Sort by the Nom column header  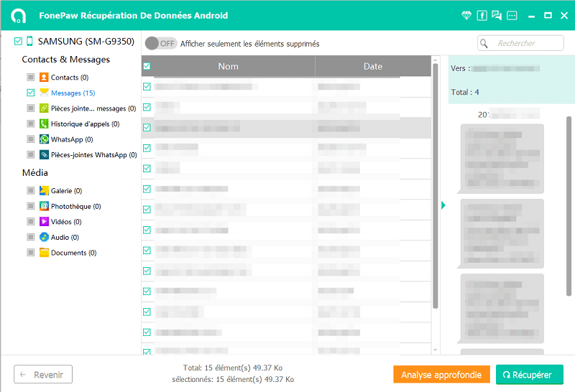228,66
